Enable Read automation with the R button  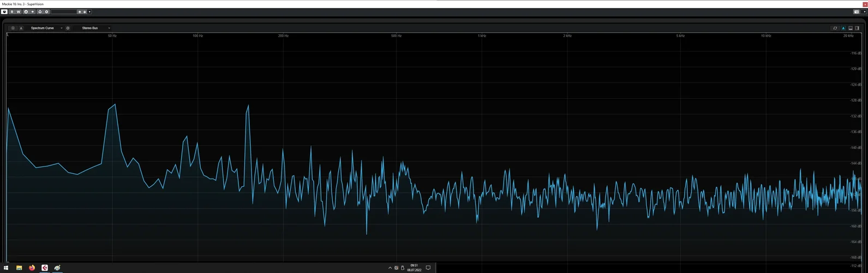(12, 11)
